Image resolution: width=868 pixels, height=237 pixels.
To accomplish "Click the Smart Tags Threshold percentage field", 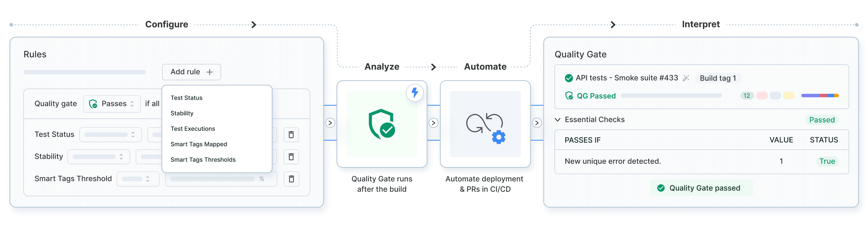I will click(221, 179).
